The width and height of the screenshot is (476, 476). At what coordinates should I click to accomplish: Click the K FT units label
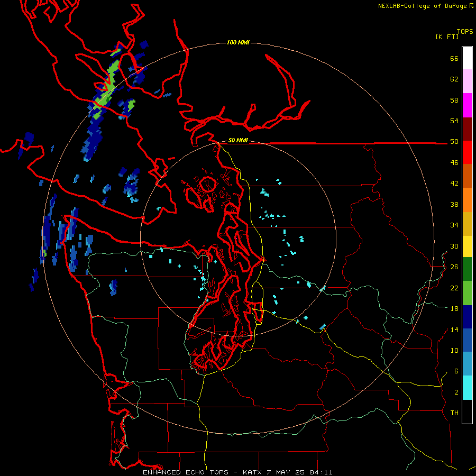pyautogui.click(x=447, y=36)
